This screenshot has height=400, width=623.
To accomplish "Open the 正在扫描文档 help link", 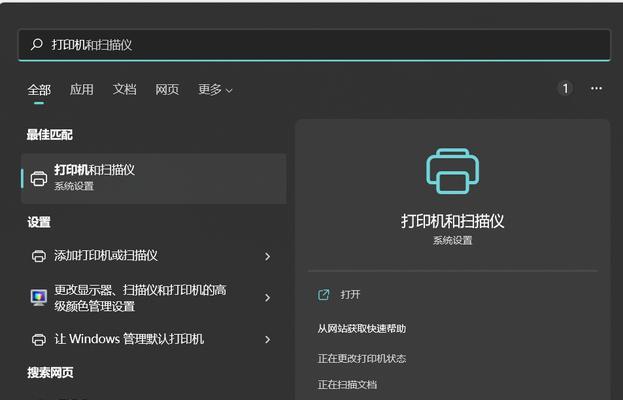I will coord(347,385).
